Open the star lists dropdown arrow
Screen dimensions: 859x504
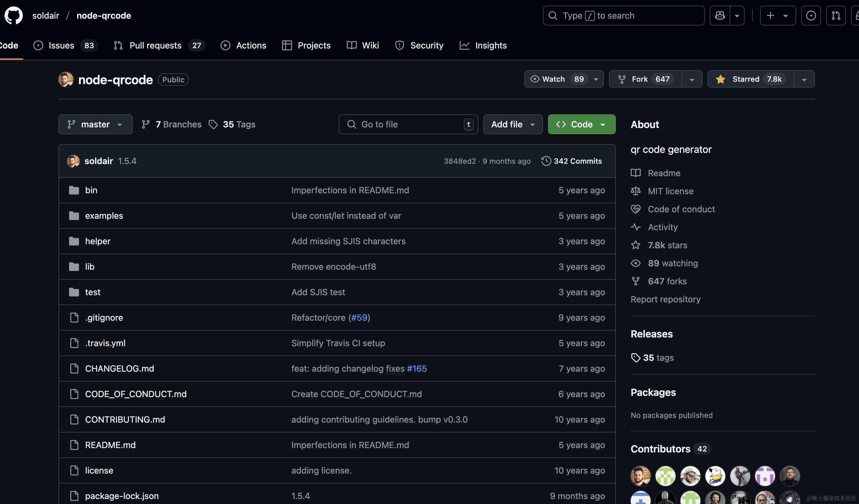804,79
